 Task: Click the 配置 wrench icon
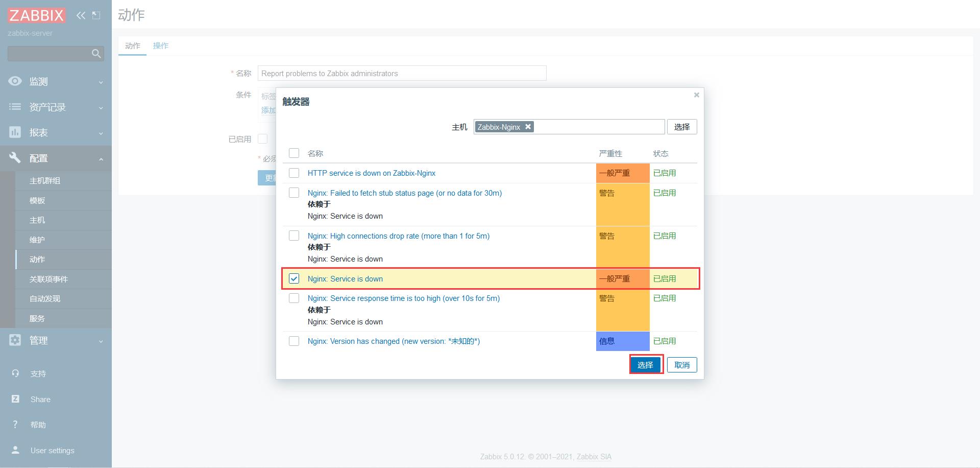pyautogui.click(x=15, y=158)
